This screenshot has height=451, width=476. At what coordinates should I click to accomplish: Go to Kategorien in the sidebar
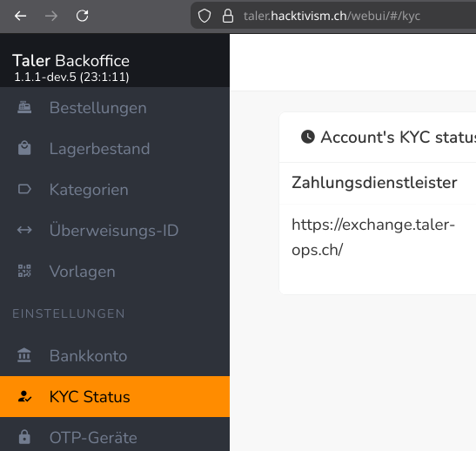115,190
